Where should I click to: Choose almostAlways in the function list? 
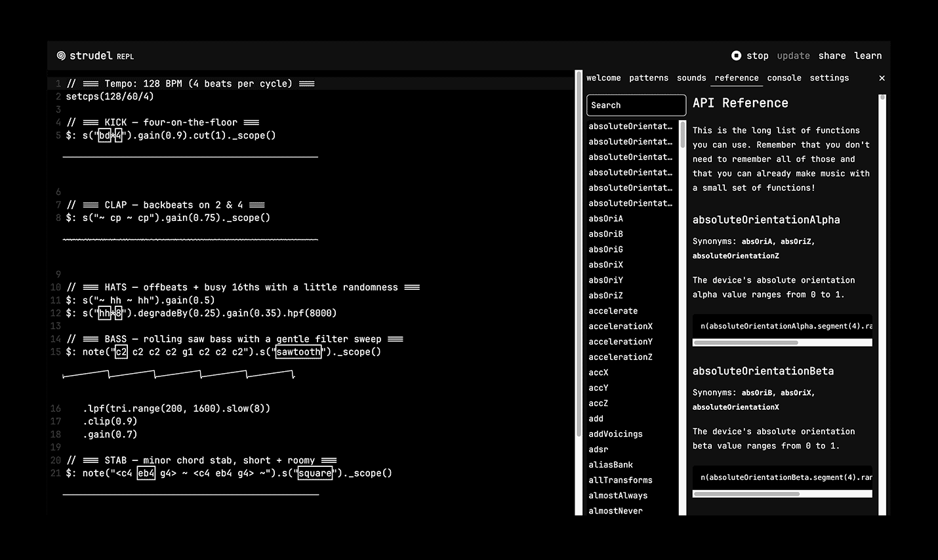[618, 496]
